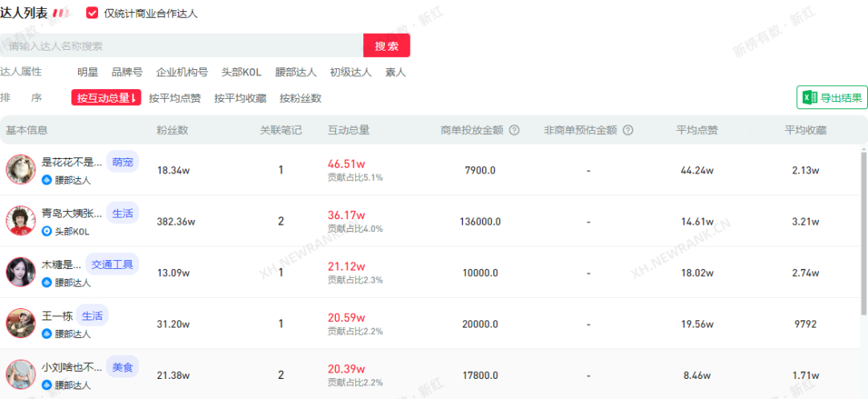868x399 pixels.
Task: Sort list by 按粉丝数
Action: click(301, 98)
